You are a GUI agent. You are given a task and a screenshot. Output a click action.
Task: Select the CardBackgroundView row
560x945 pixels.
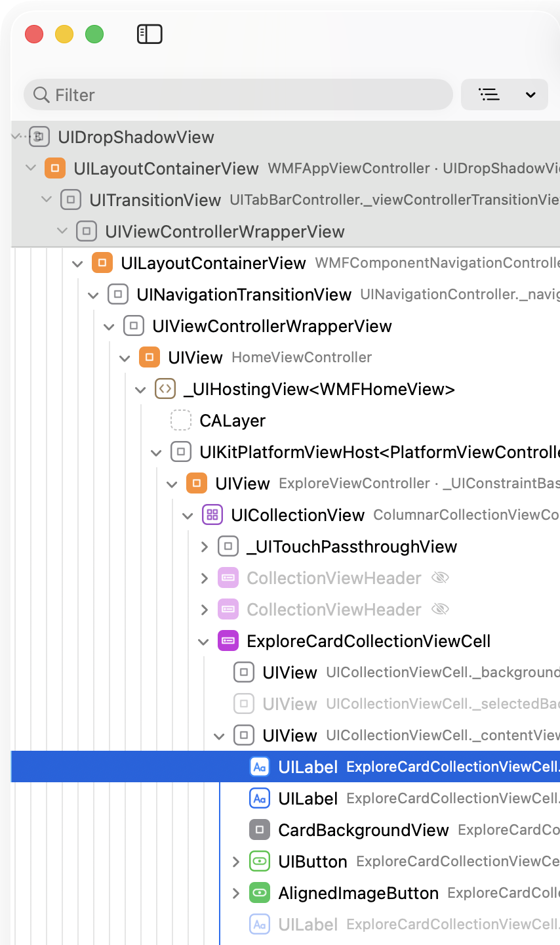click(285, 829)
